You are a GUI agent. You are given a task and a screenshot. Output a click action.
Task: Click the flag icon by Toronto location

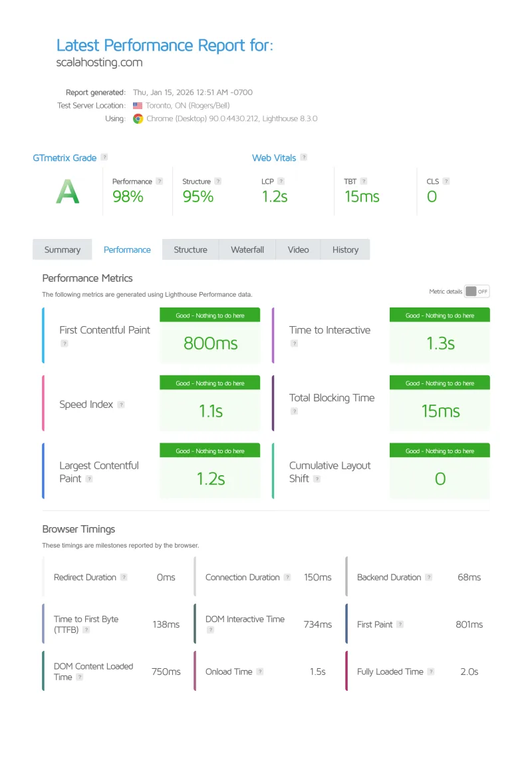click(138, 106)
